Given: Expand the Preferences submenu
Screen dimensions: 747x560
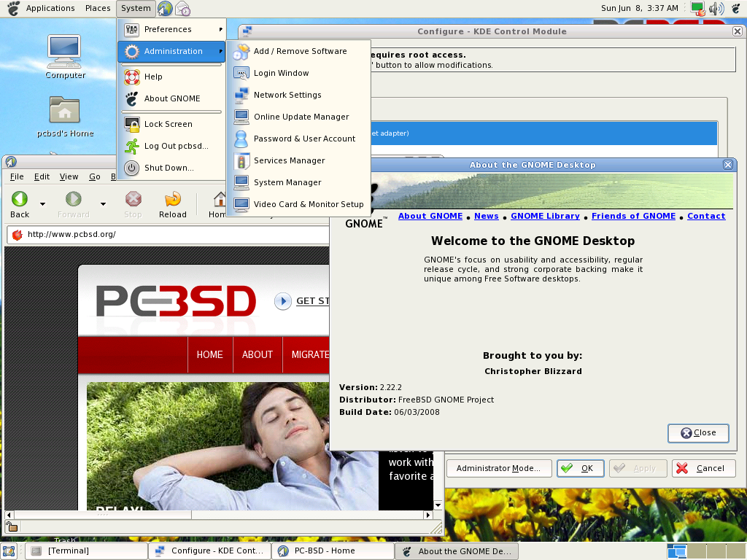Looking at the screenshot, I should pos(171,29).
